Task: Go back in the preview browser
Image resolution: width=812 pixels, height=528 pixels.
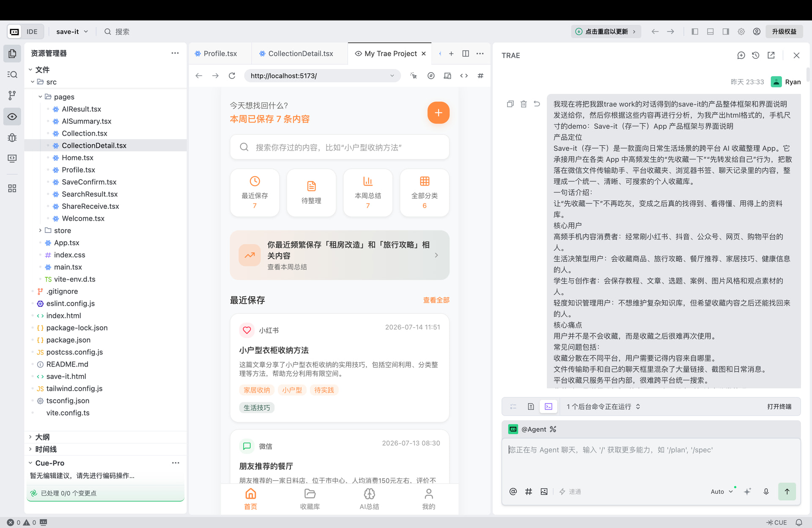Action: [199, 76]
